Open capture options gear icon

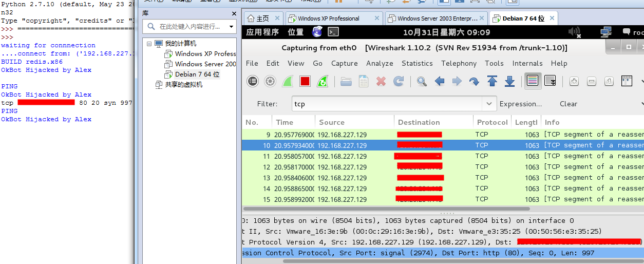270,81
